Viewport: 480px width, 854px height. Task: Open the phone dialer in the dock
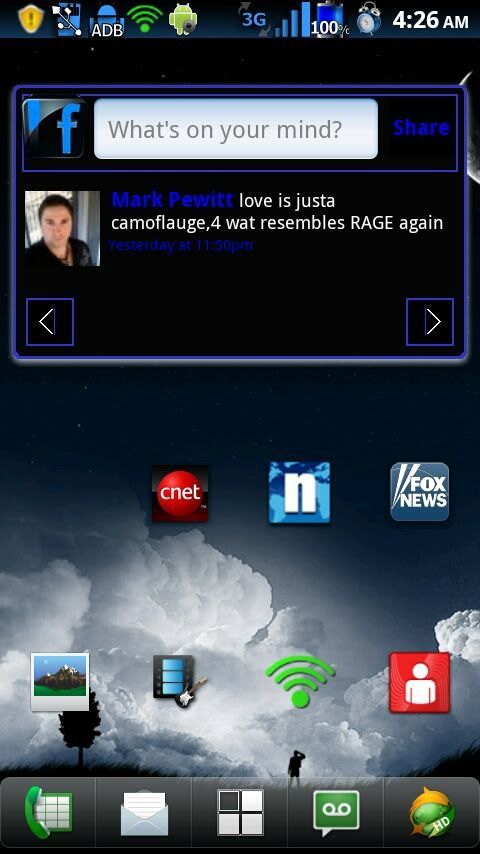coord(48,812)
